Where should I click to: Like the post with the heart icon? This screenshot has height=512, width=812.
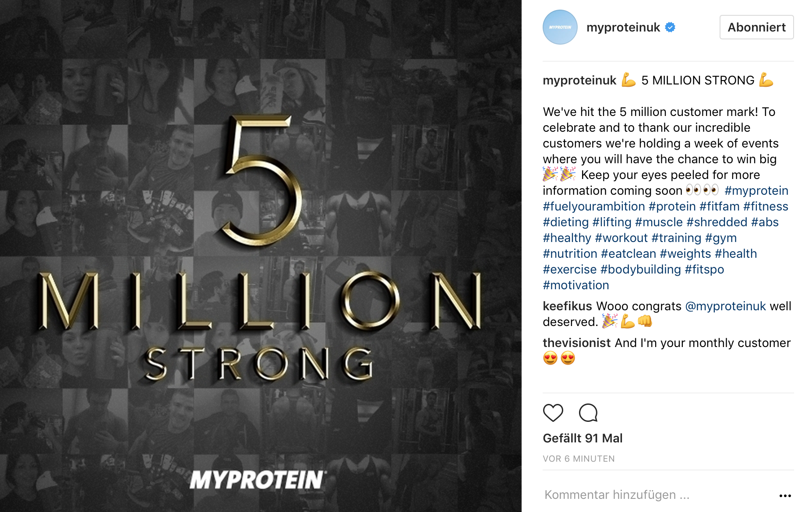click(553, 413)
